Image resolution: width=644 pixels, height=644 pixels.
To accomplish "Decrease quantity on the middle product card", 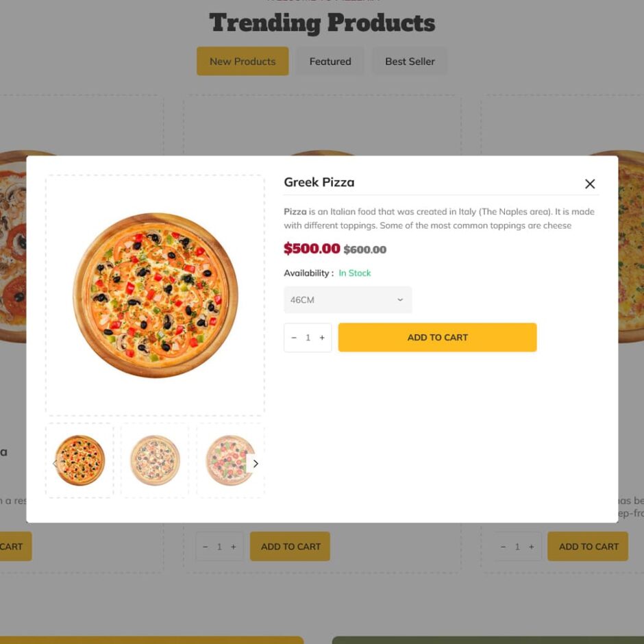I will (x=206, y=547).
